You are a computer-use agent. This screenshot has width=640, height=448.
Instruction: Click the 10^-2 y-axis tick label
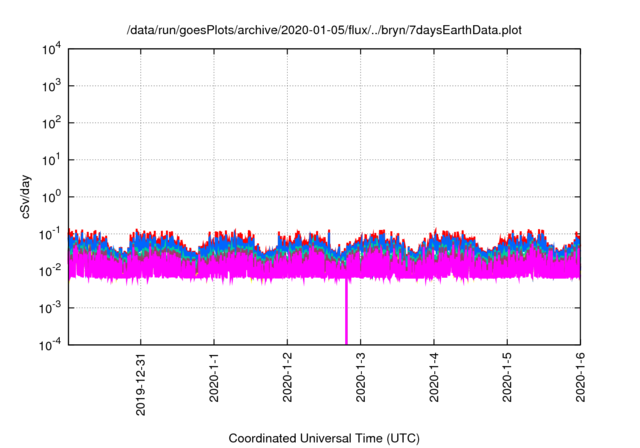tap(51, 271)
